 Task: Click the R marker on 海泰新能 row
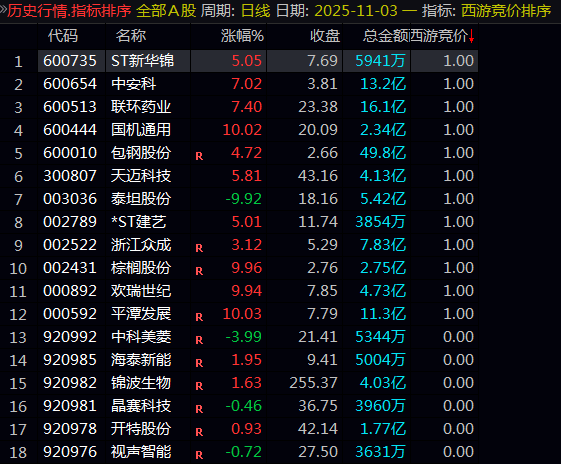coord(199,363)
